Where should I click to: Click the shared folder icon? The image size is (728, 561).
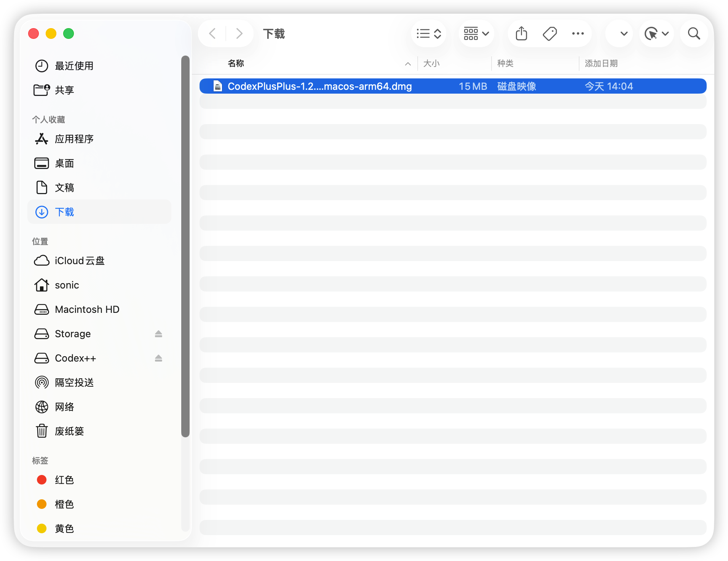tap(42, 90)
